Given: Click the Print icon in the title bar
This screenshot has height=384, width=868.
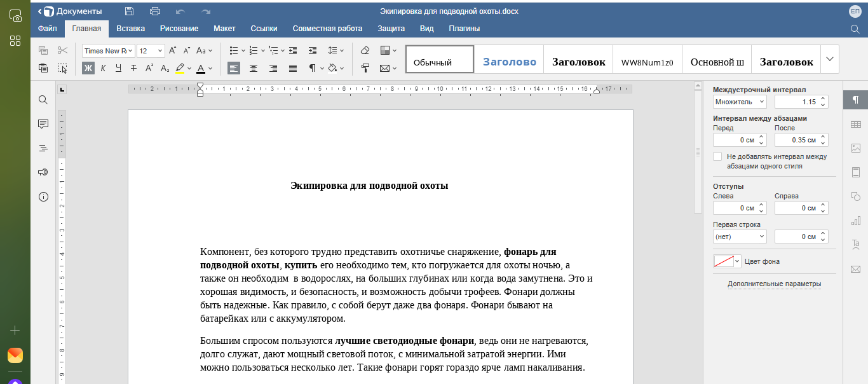Looking at the screenshot, I should (155, 11).
